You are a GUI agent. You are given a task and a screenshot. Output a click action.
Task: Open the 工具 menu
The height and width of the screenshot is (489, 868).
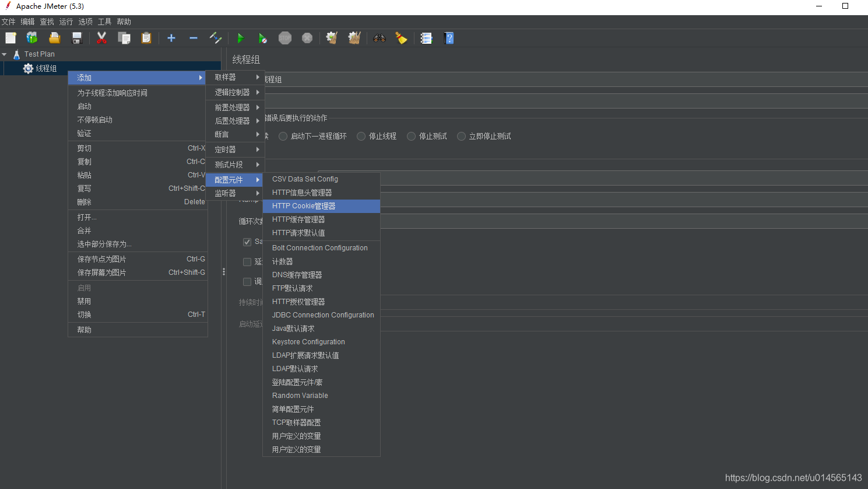tap(104, 22)
